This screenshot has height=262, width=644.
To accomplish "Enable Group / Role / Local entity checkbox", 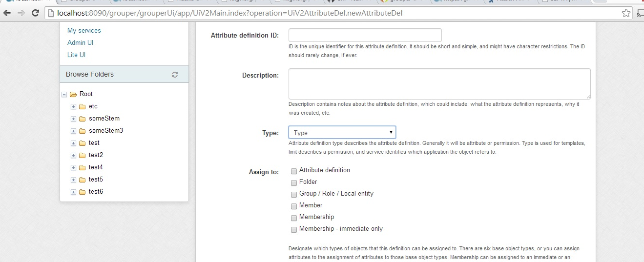I will click(294, 195).
